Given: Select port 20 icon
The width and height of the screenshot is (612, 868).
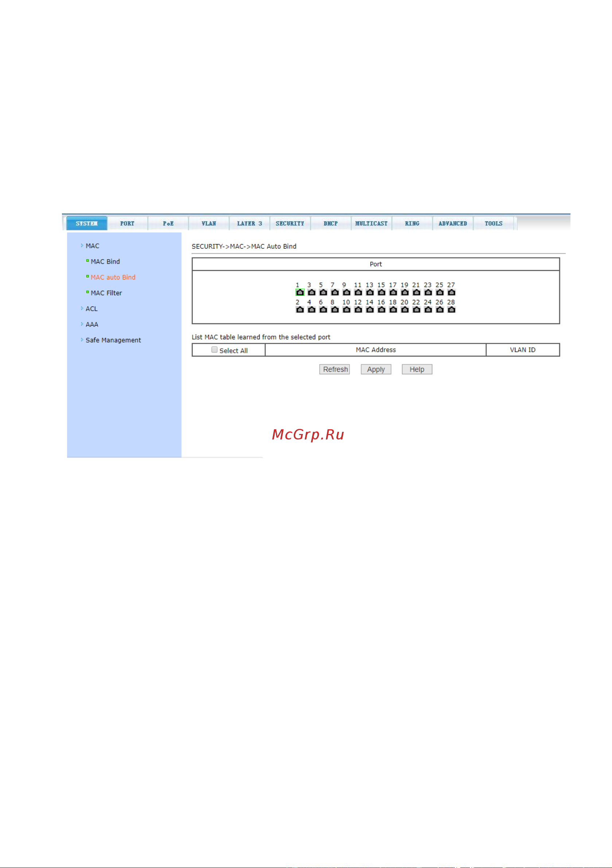Looking at the screenshot, I should point(405,310).
